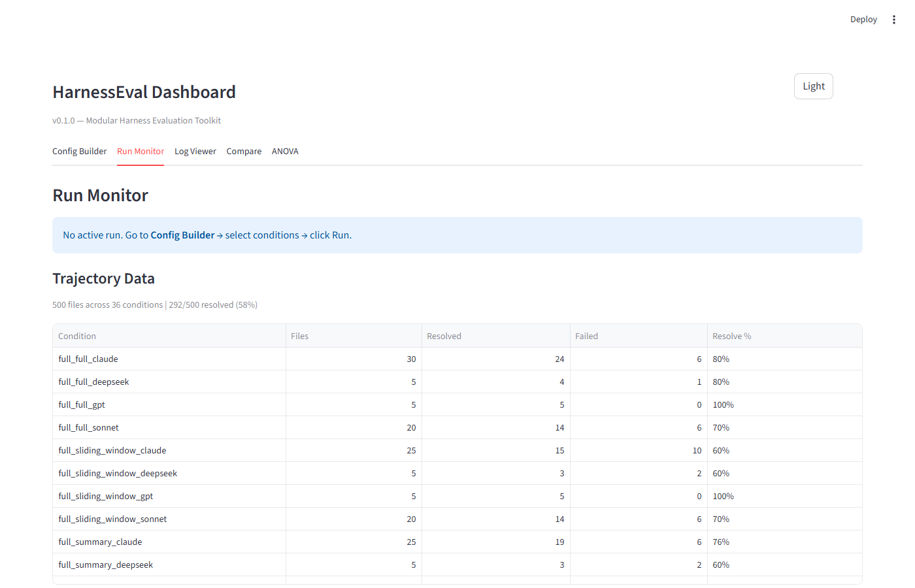Open the Config Builder tab
915x588 pixels.
pyautogui.click(x=79, y=151)
